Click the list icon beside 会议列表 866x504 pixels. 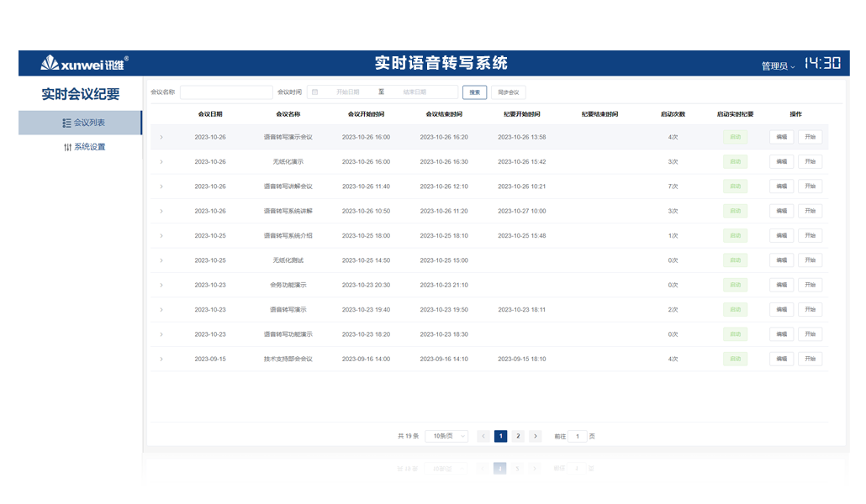point(67,123)
